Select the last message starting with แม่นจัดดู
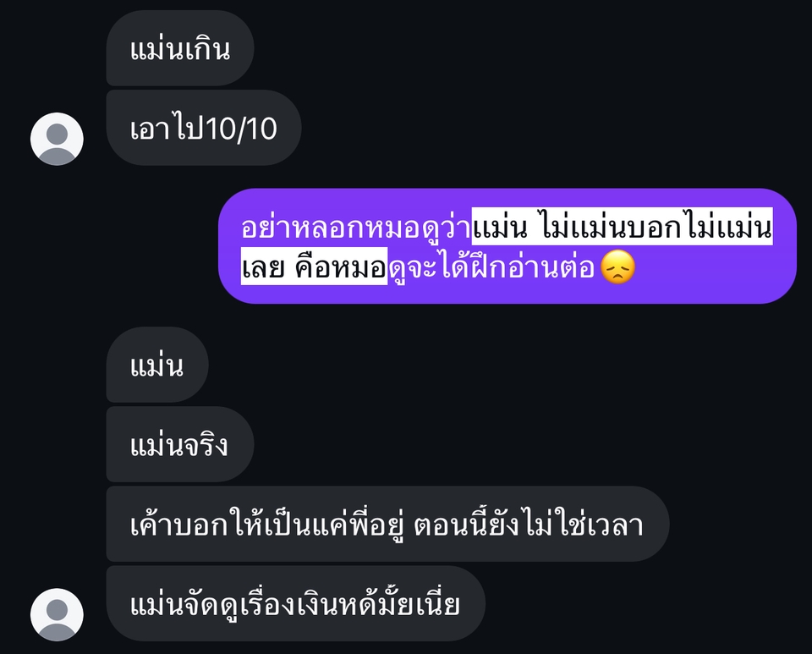 (x=296, y=603)
